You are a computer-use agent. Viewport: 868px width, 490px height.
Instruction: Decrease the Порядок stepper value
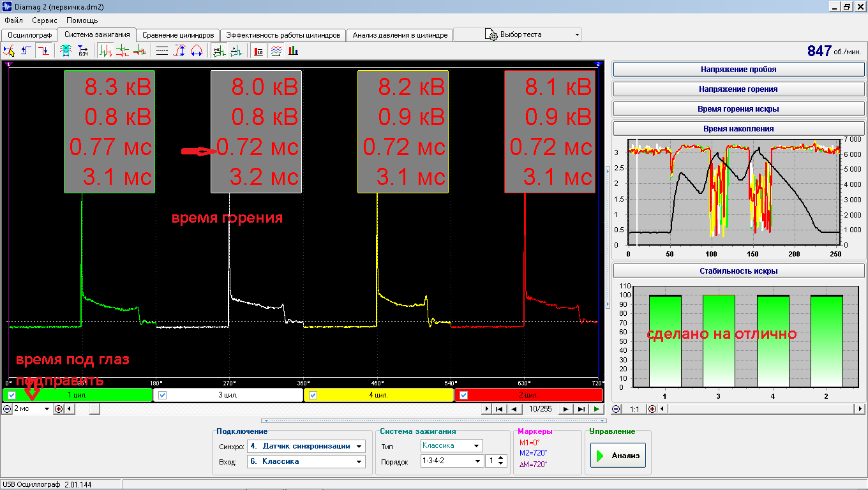point(501,464)
